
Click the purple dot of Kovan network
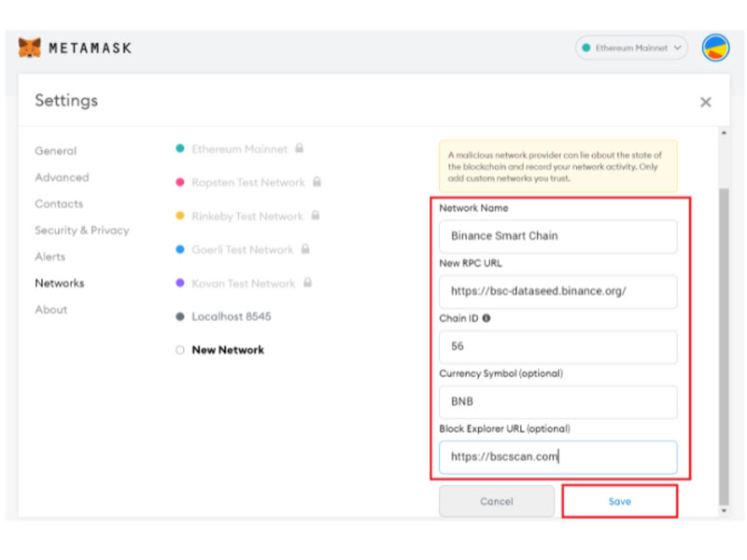[x=180, y=283]
